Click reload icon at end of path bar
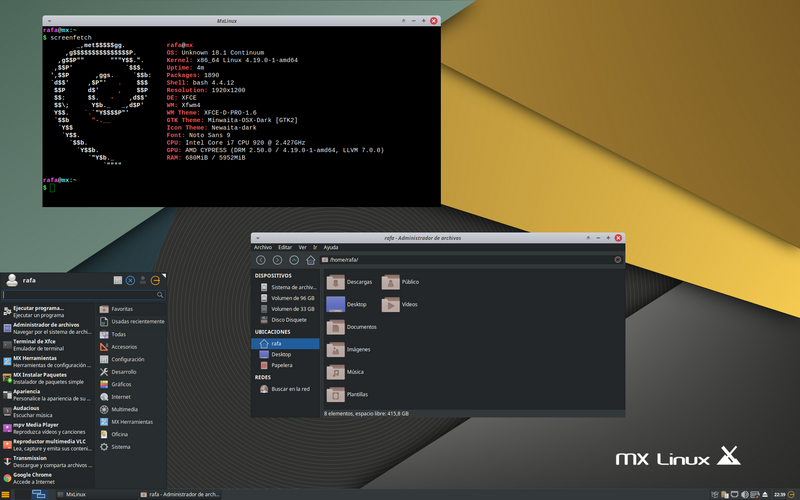 tap(617, 260)
